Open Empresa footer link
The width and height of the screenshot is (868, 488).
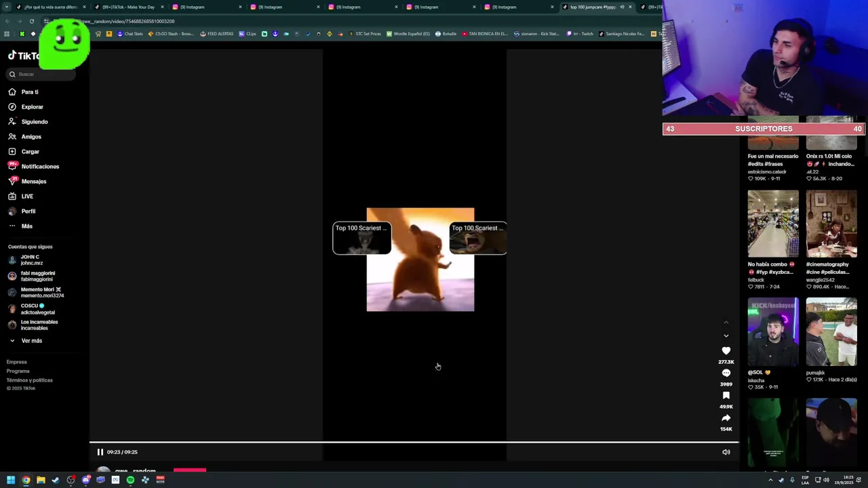tap(17, 362)
